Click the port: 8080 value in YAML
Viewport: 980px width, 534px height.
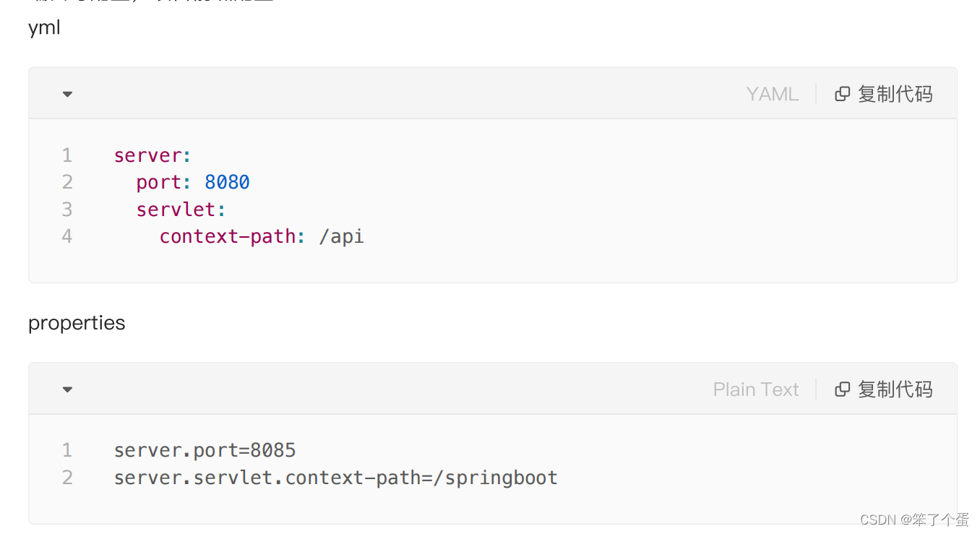(227, 181)
